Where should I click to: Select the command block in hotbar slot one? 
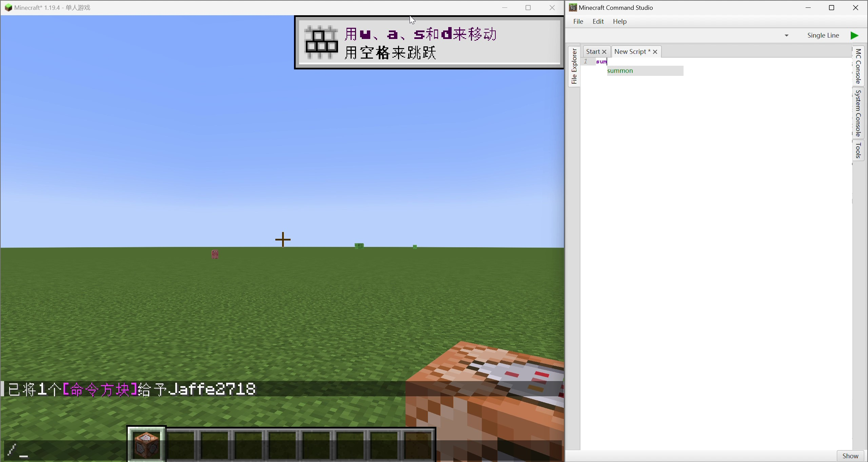(146, 444)
